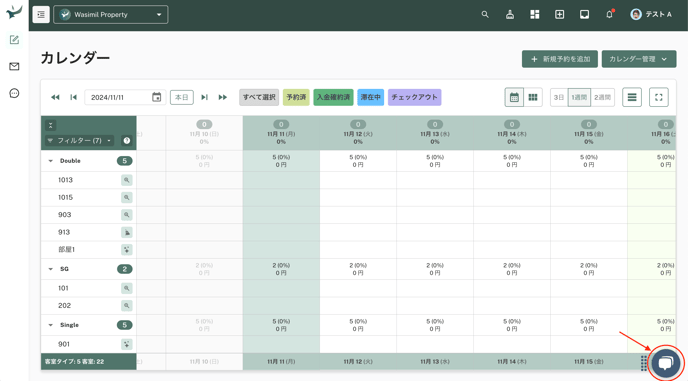Switch to calendar view icon
688x381 pixels.
coord(514,97)
